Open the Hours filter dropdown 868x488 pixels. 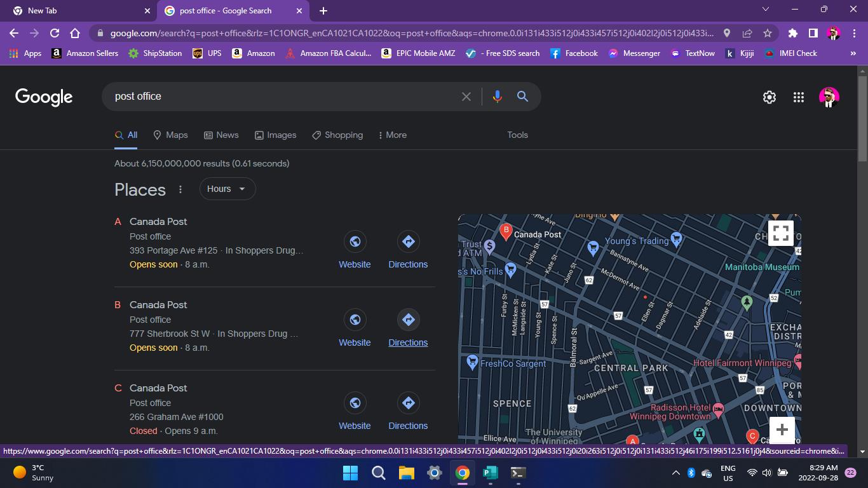click(x=227, y=189)
